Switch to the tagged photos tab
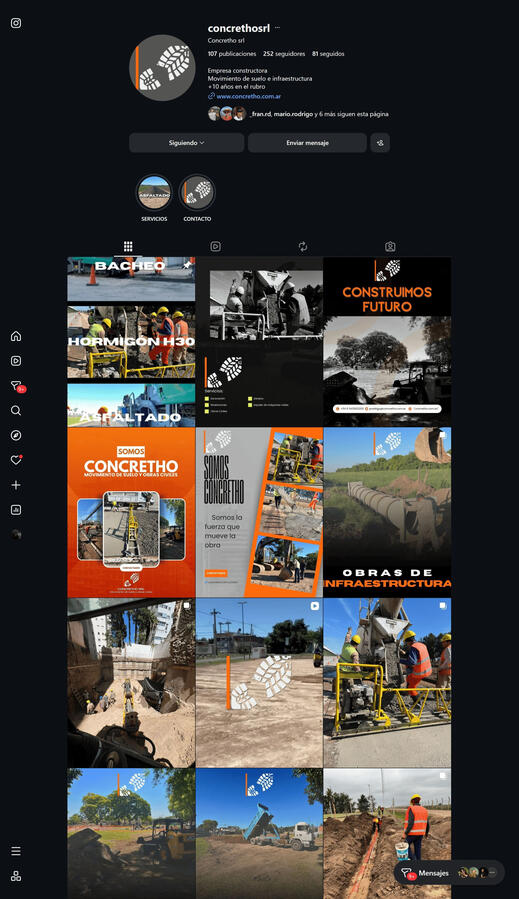 [390, 247]
